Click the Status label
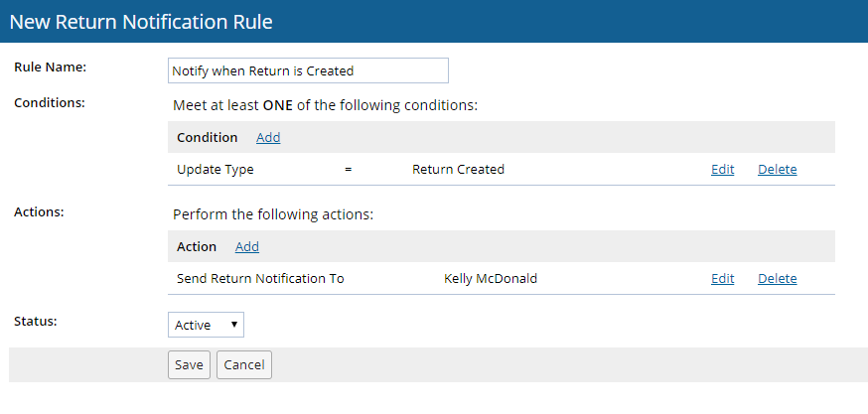Image resolution: width=868 pixels, height=414 pixels. coord(36,322)
